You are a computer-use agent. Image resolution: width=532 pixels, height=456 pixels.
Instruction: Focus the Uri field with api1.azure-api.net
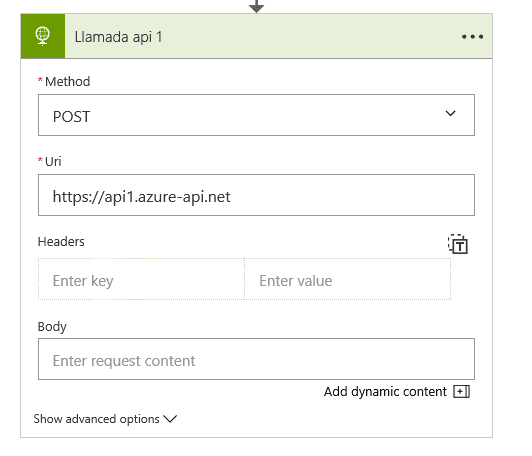pos(256,195)
